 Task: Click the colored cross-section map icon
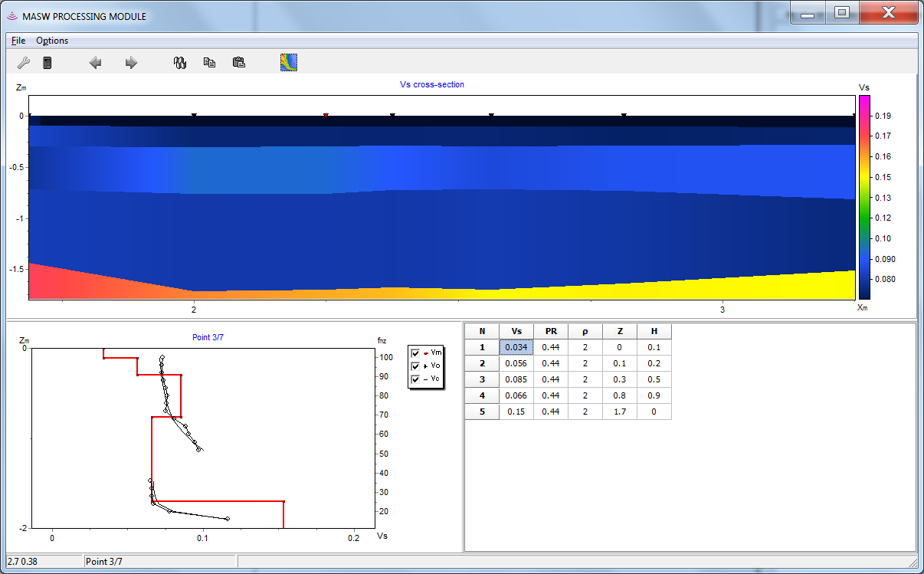(x=289, y=63)
